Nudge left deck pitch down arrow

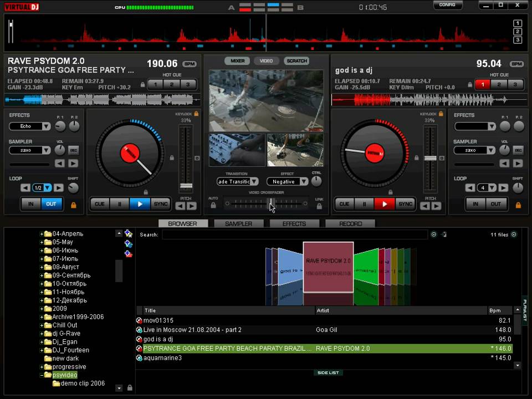(180, 206)
